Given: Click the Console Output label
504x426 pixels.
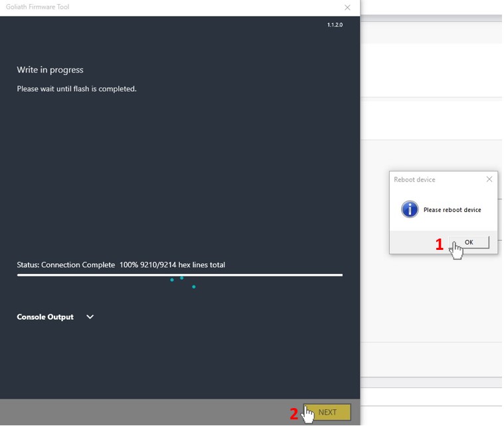Looking at the screenshot, I should (45, 317).
